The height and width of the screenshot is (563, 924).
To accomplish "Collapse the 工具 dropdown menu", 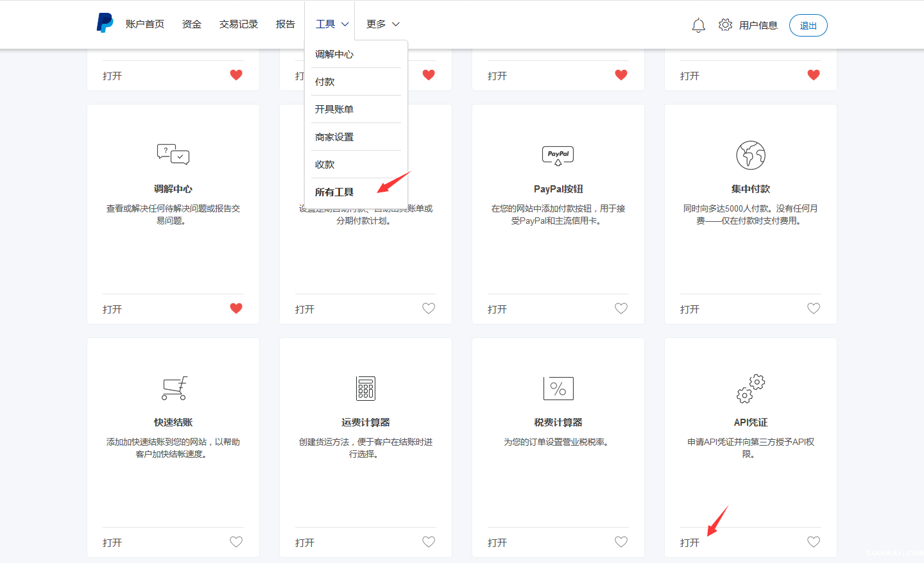I will pyautogui.click(x=332, y=24).
